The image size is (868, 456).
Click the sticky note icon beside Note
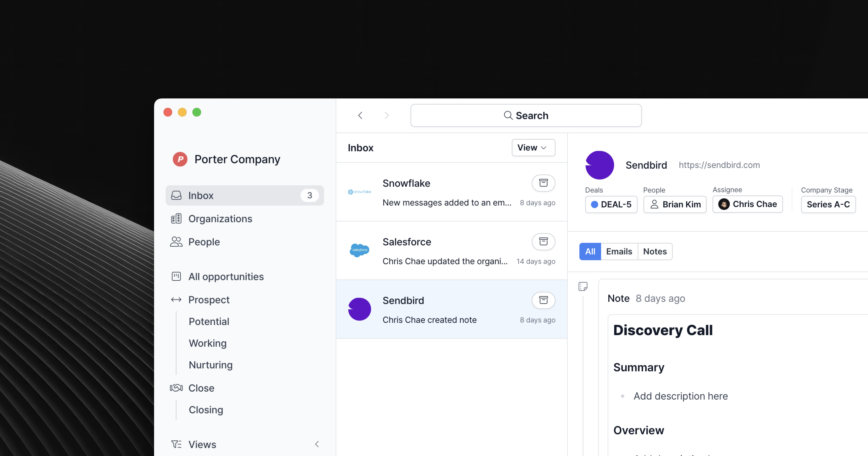point(583,286)
